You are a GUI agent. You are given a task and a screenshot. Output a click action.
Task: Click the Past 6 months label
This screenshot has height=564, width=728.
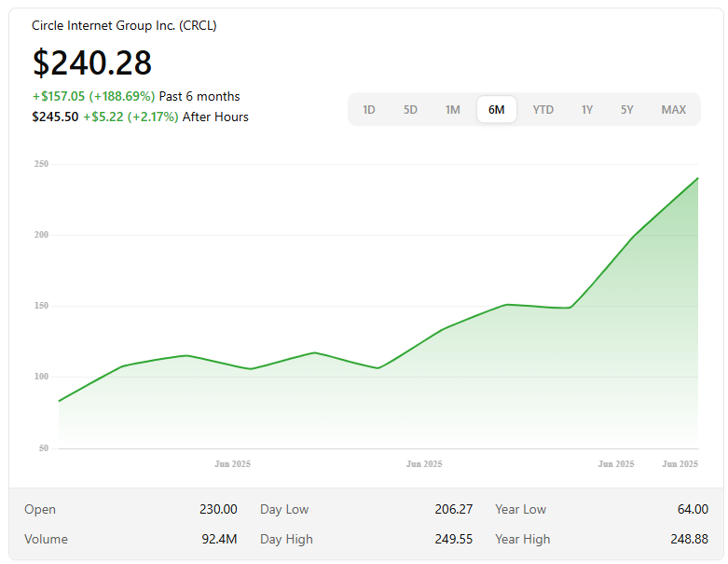click(x=199, y=97)
